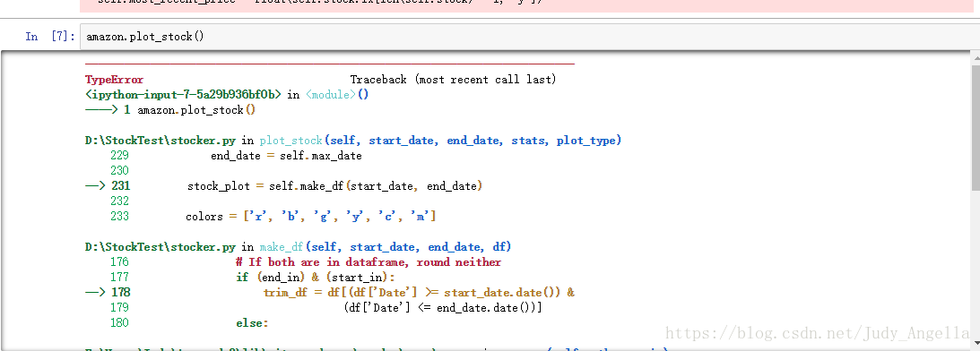Click comment 'If both are in dataframe, round neither'
This screenshot has width=980, height=351.
point(369,261)
